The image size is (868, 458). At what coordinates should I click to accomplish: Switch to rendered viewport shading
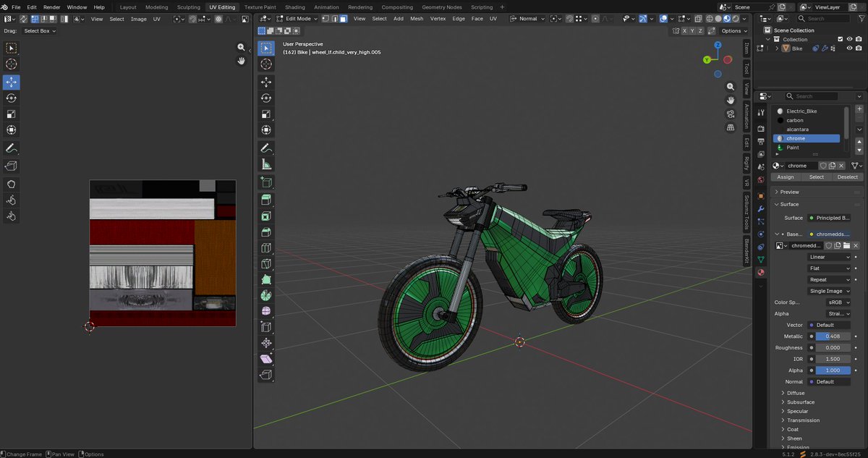coord(736,18)
